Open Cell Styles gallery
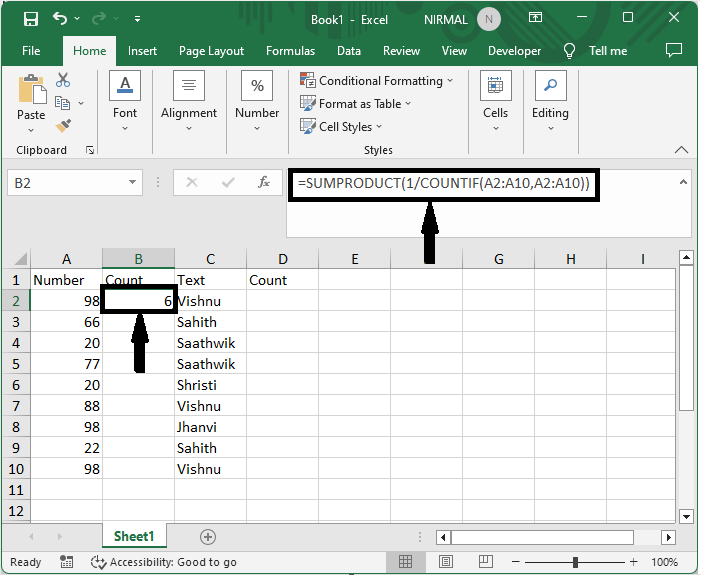 coord(341,127)
